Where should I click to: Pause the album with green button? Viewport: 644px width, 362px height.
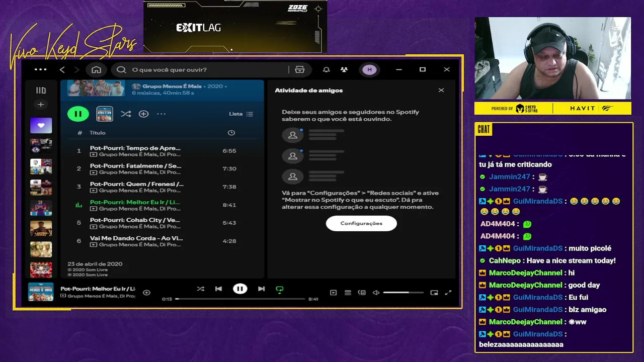coord(78,114)
